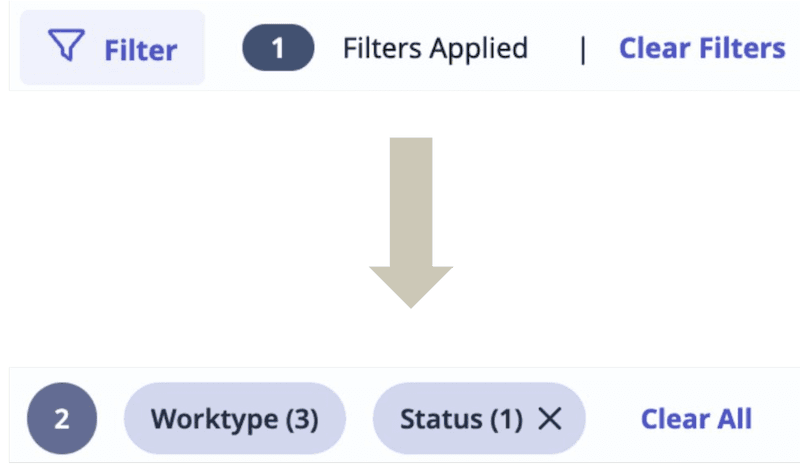Click the round badge showing number 2
Screen dimensions: 800x464
coord(62,419)
